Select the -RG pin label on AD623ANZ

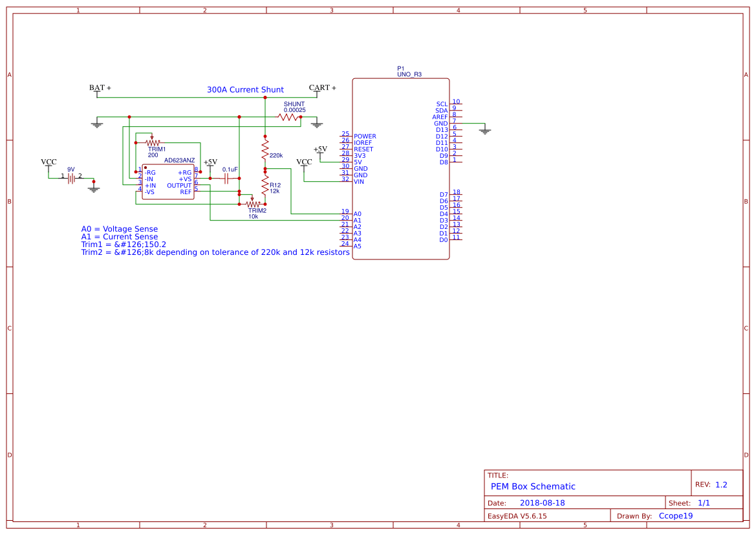tap(150, 172)
